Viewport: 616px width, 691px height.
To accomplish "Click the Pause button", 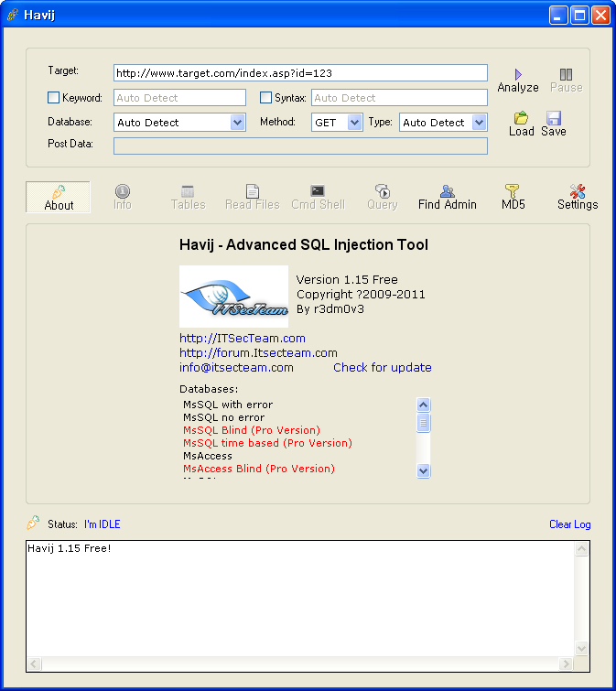I will click(x=567, y=81).
